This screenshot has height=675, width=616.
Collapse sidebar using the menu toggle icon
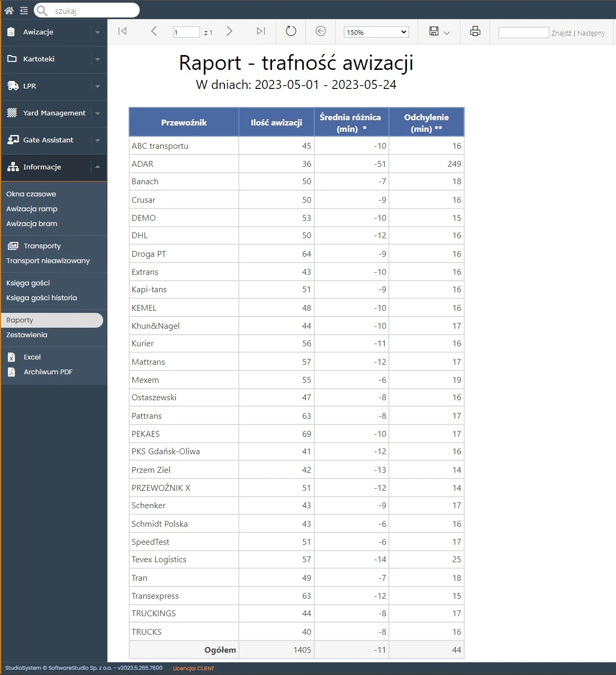[x=24, y=10]
